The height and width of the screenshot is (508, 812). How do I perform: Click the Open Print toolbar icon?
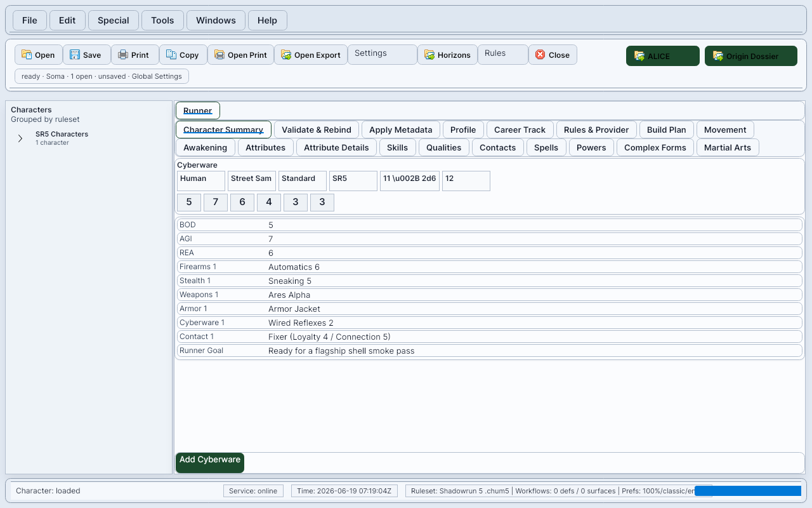pos(219,55)
